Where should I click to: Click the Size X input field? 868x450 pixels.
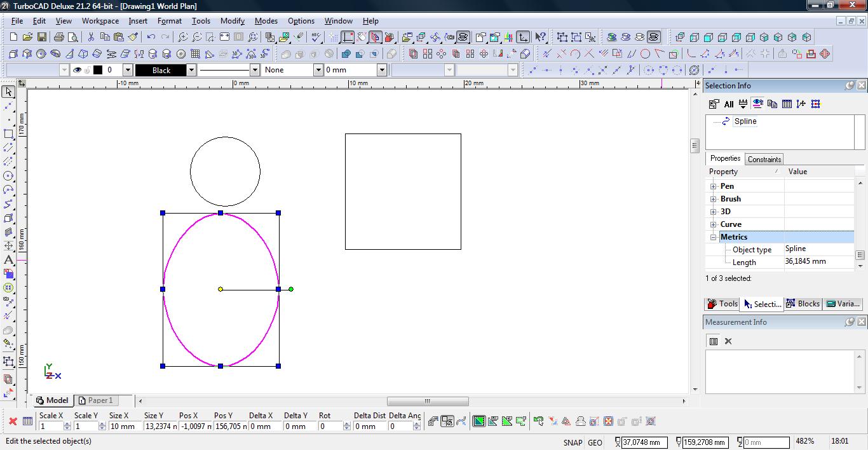(124, 426)
